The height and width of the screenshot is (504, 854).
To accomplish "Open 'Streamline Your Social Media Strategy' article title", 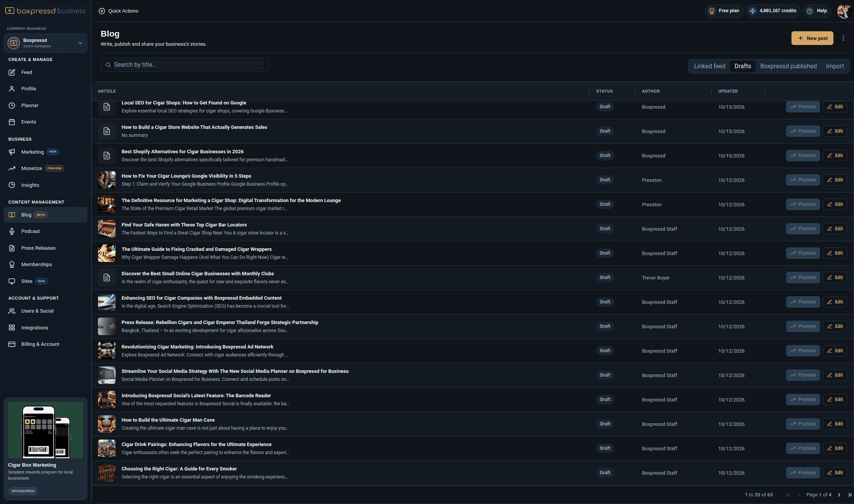I will 235,371.
